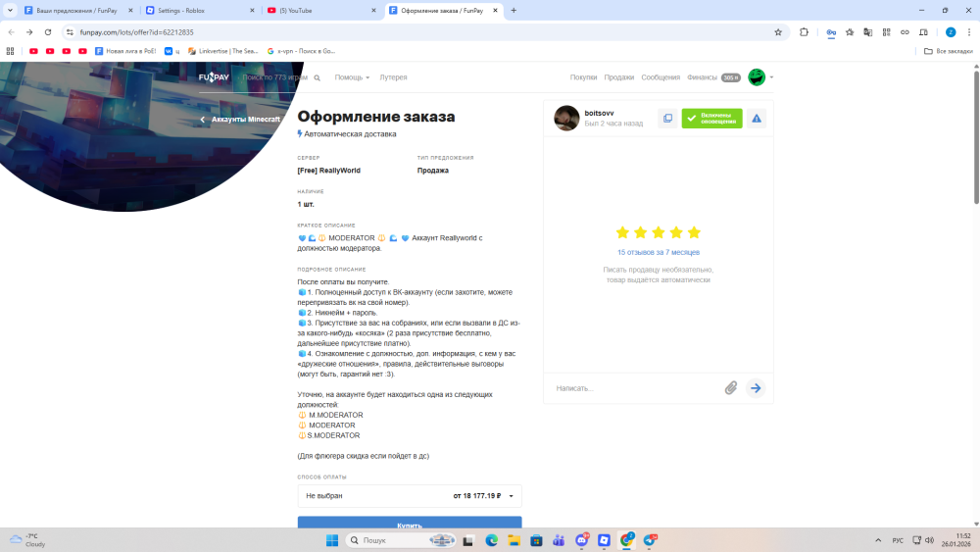The image size is (980, 552).
Task: Open the Все закладки folder
Action: tap(948, 51)
